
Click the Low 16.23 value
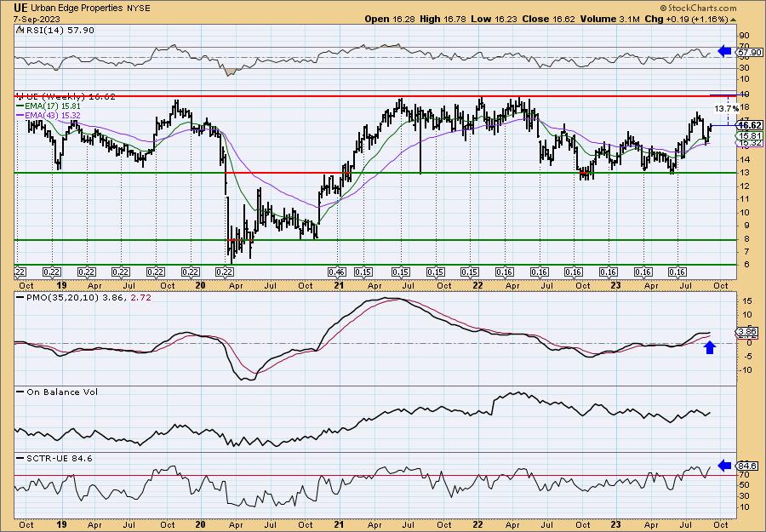coord(493,19)
